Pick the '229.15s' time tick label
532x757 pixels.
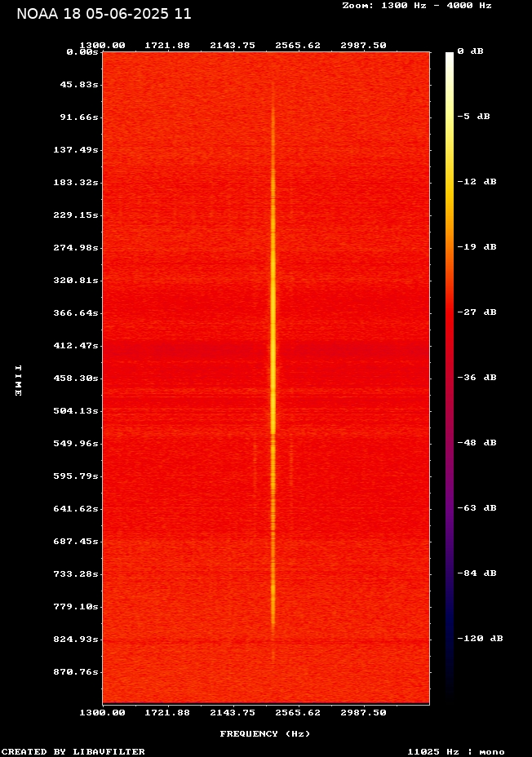(76, 215)
